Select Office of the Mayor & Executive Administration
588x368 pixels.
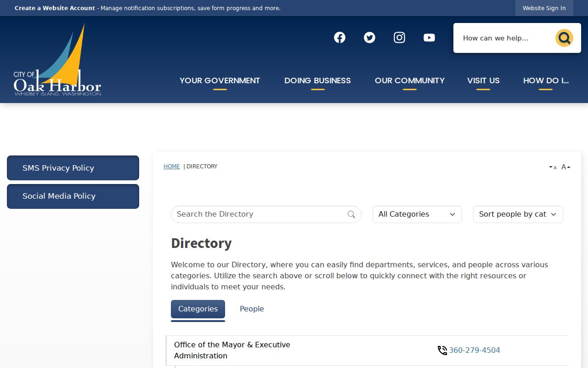(x=232, y=351)
